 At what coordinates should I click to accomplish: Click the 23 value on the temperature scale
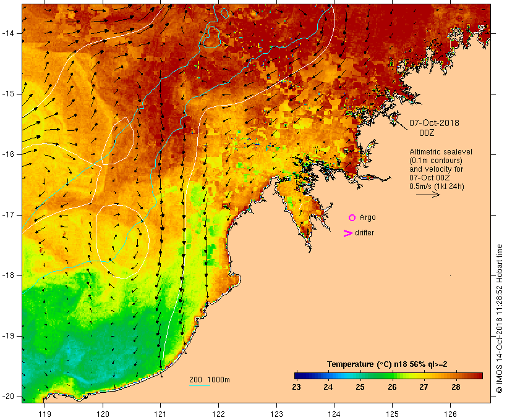tap(296, 387)
